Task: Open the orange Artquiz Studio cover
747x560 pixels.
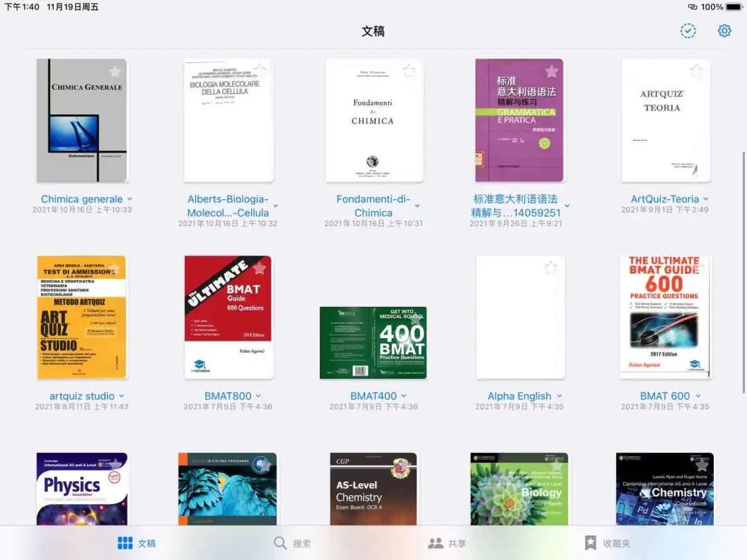Action: click(82, 317)
